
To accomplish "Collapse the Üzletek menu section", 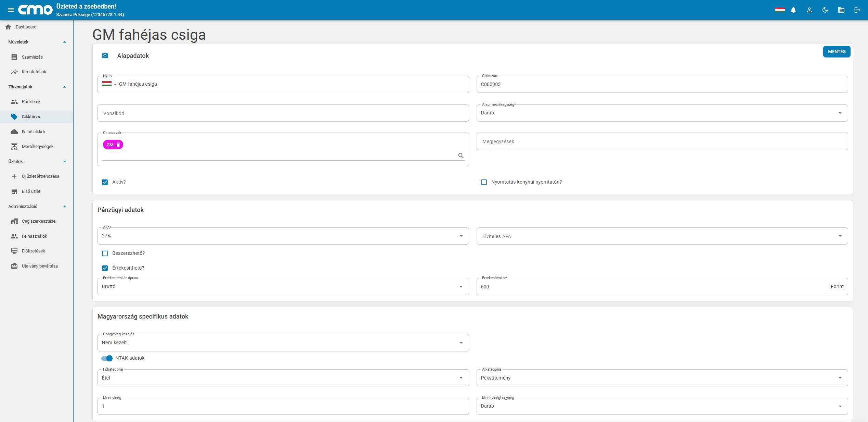I will tap(64, 162).
